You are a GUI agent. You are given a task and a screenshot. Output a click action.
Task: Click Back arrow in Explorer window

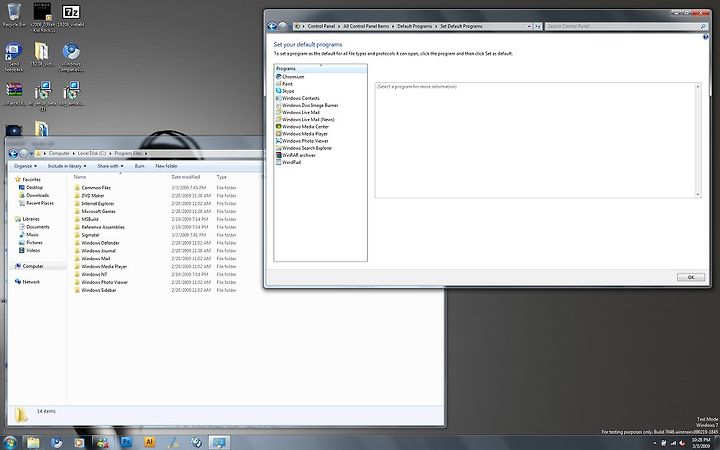click(13, 154)
